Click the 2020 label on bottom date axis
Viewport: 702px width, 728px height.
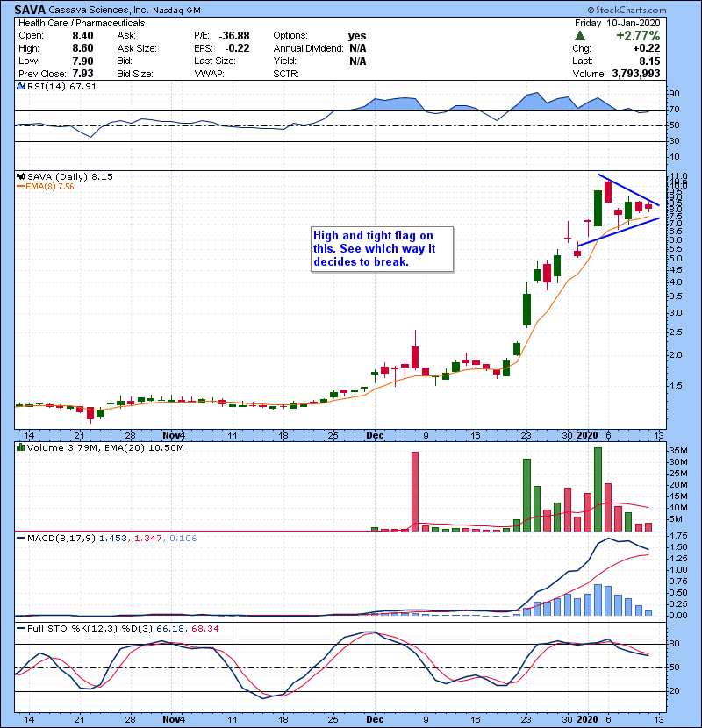point(587,719)
